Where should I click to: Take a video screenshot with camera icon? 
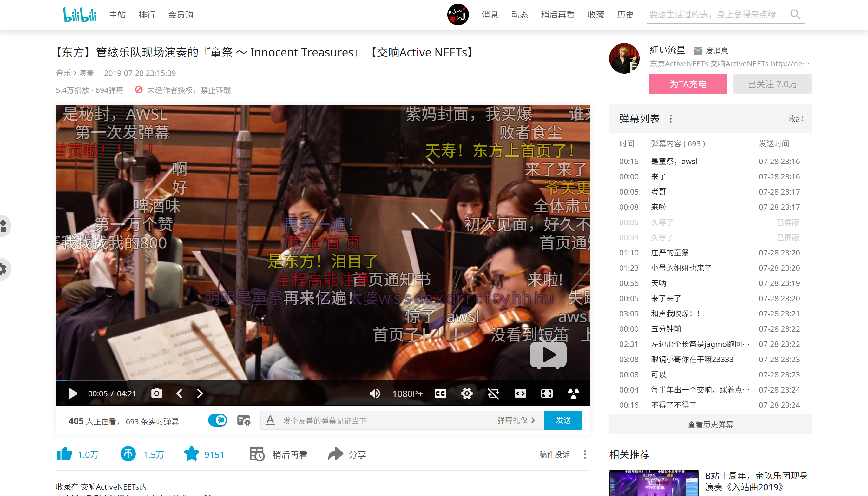pyautogui.click(x=156, y=393)
